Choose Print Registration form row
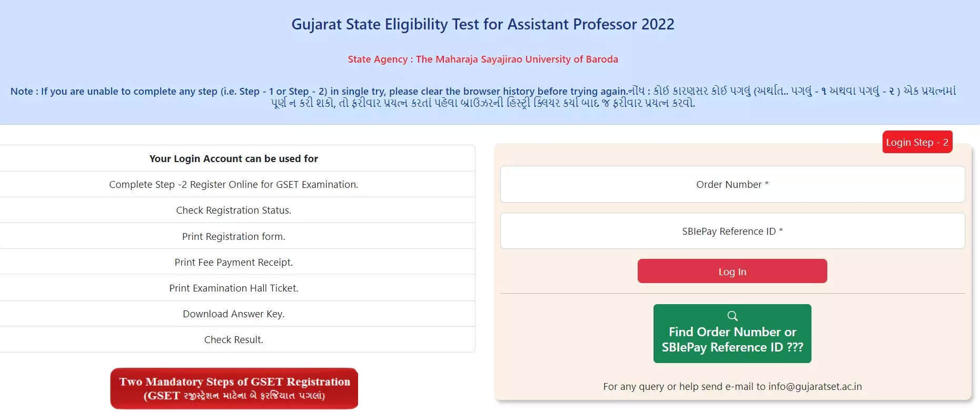 click(233, 236)
